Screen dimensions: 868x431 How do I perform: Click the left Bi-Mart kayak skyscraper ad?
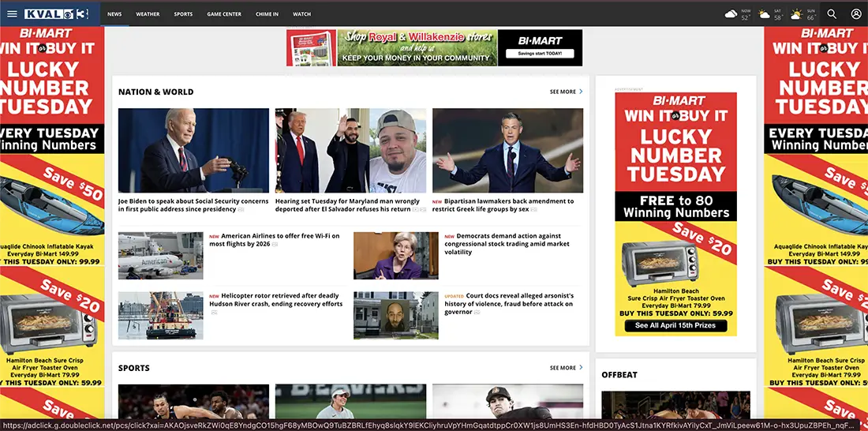[52, 222]
